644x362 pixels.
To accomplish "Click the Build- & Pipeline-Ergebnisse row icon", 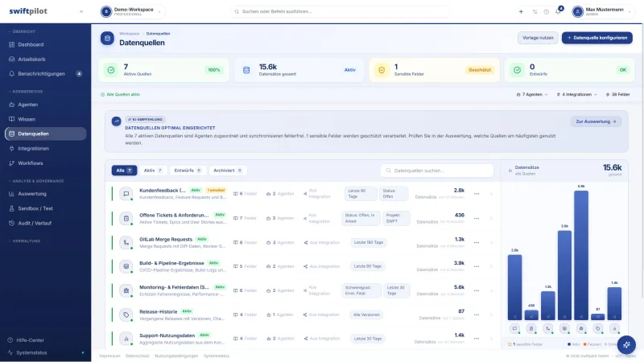I will 126,266.
